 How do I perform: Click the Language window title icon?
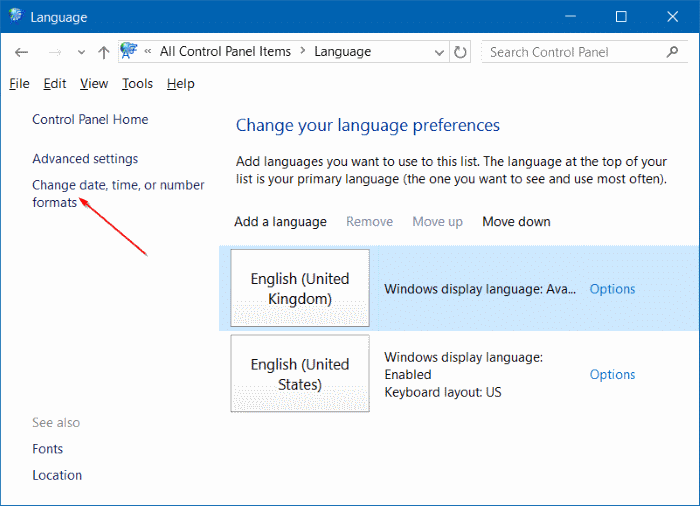pyautogui.click(x=16, y=17)
